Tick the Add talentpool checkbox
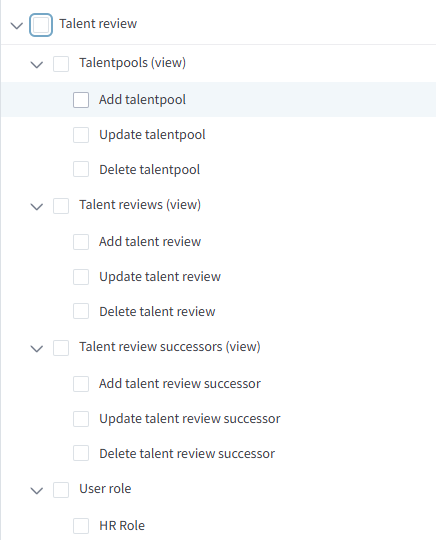 [81, 100]
